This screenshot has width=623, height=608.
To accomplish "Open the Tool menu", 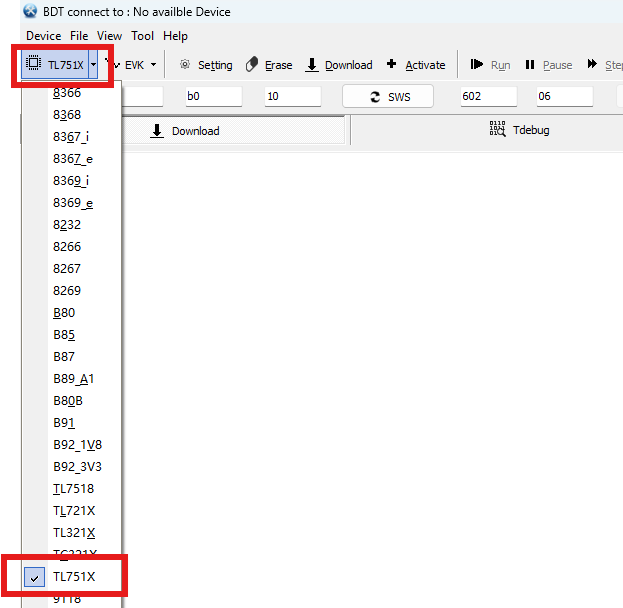I will pyautogui.click(x=142, y=36).
